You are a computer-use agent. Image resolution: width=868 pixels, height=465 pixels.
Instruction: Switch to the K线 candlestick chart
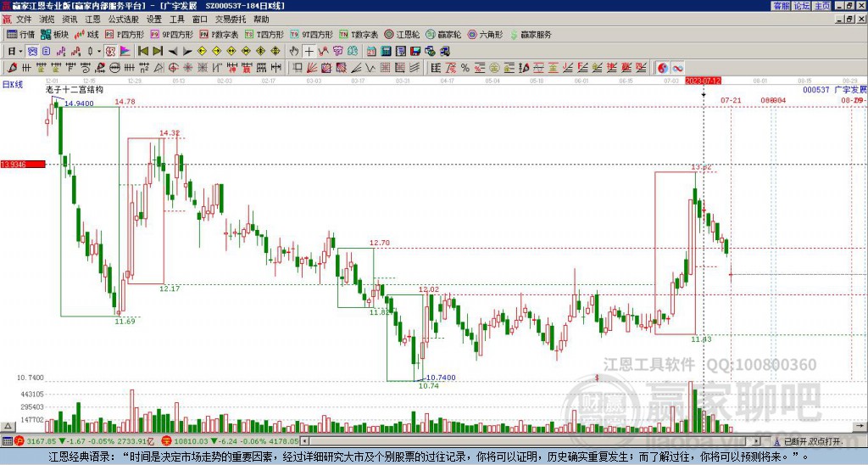[x=86, y=34]
